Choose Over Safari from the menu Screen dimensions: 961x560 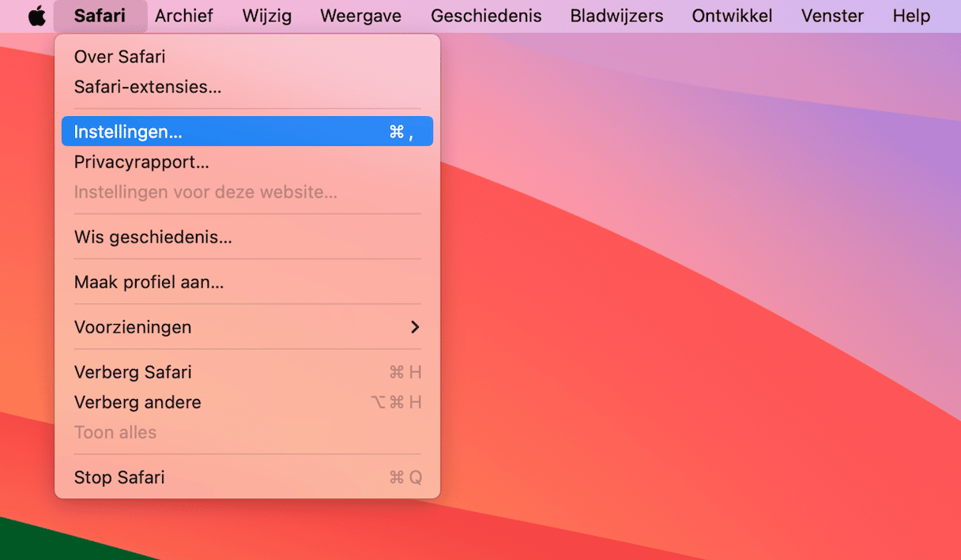(119, 57)
